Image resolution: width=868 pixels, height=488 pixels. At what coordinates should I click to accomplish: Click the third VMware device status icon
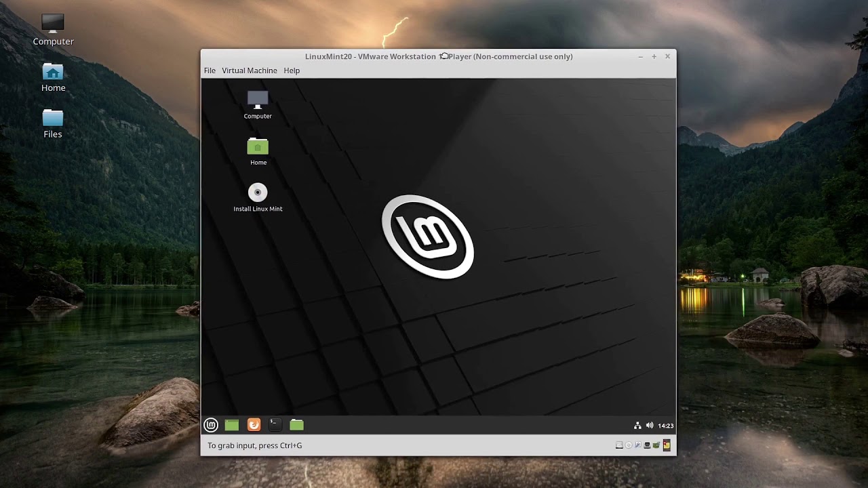click(x=638, y=445)
